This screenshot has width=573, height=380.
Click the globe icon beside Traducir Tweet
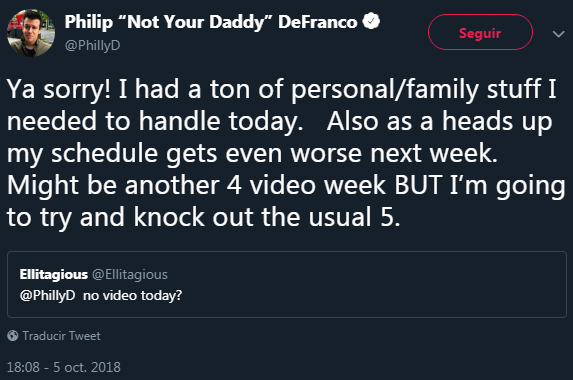(12, 335)
